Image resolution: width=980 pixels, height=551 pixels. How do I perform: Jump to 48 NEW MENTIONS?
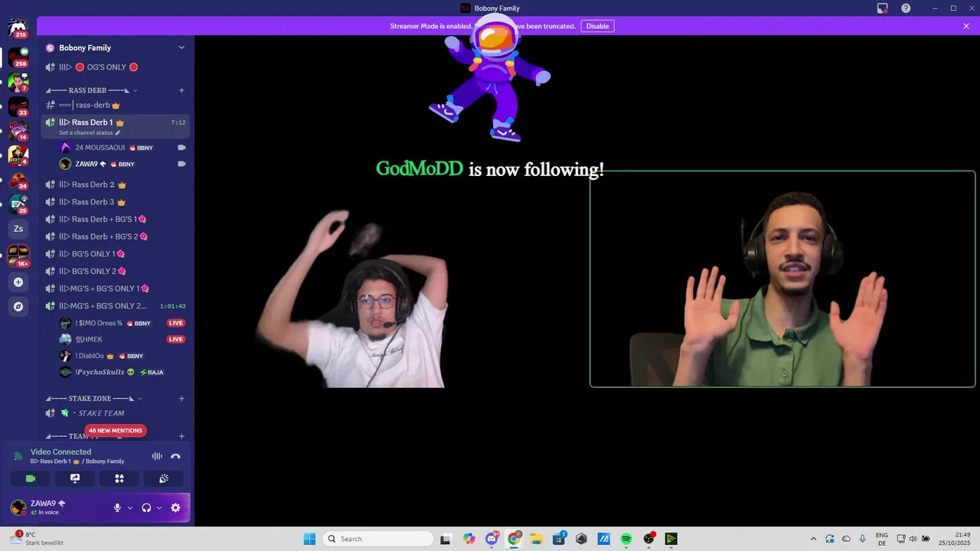[115, 431]
